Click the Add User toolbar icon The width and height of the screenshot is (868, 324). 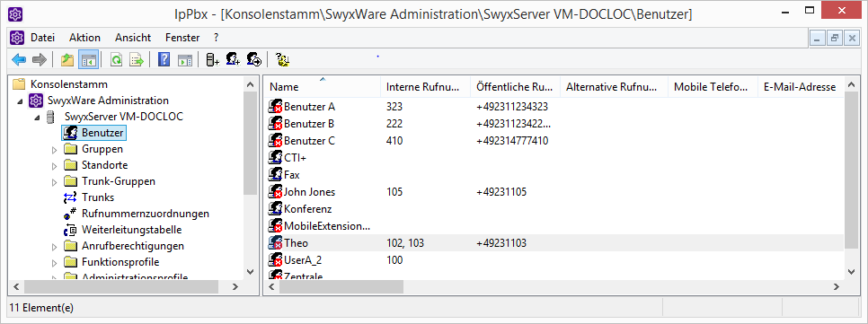coord(233,60)
